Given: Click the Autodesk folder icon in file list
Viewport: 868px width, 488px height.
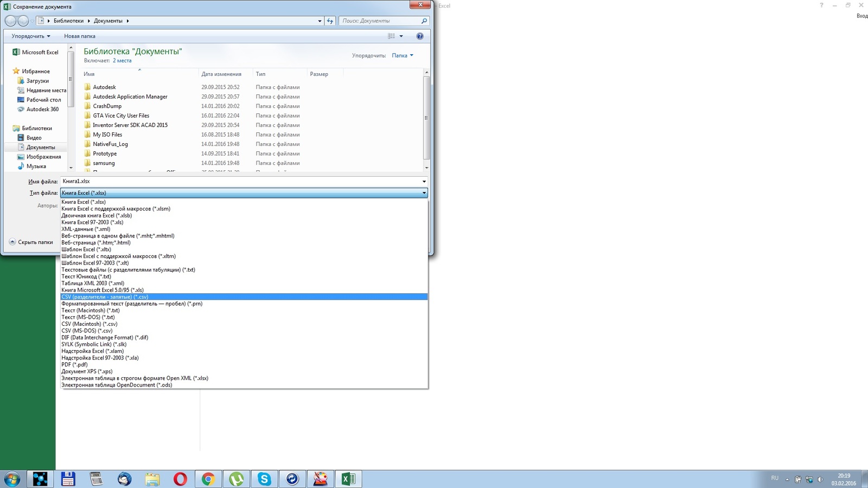Looking at the screenshot, I should [x=87, y=87].
